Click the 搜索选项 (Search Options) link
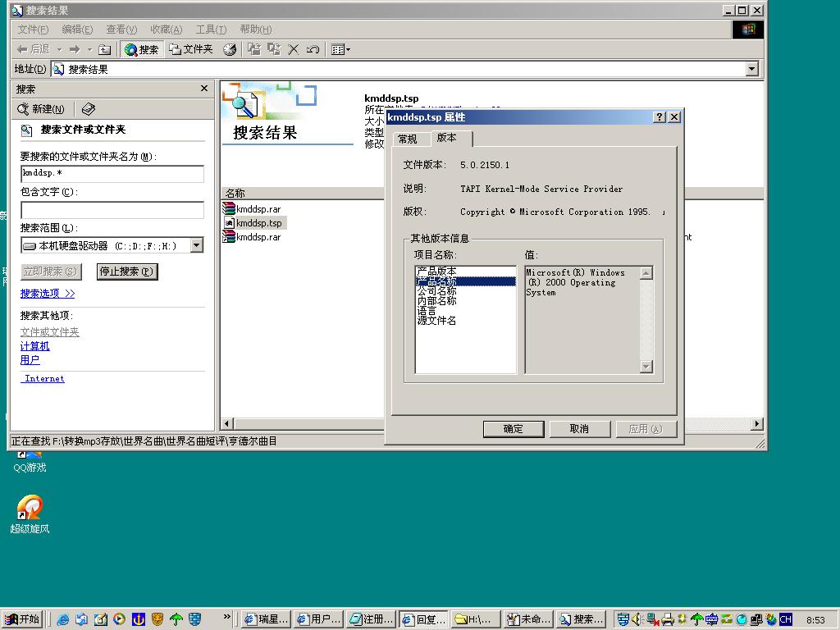Viewport: 840px width, 630px height. click(x=47, y=294)
